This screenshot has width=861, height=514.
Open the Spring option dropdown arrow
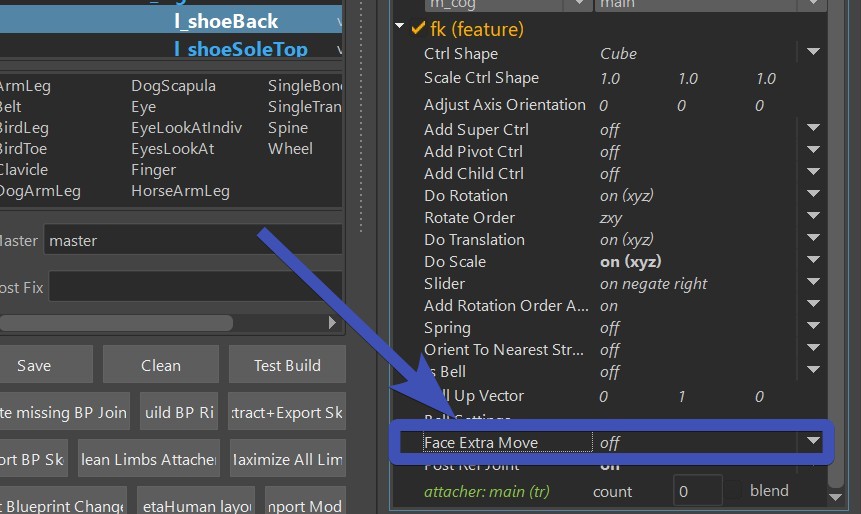tap(813, 326)
